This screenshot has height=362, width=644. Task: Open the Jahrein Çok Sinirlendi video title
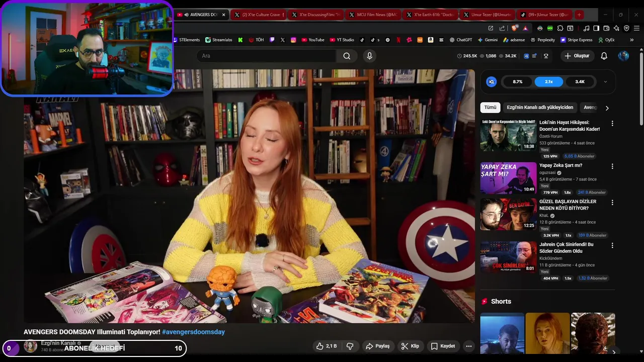point(567,247)
